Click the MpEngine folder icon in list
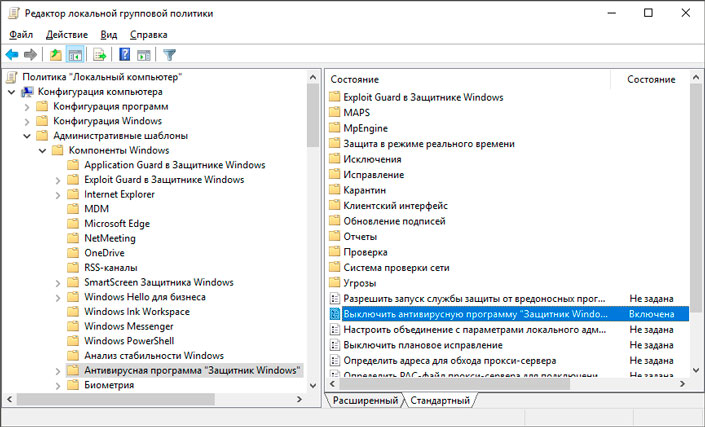 [x=335, y=128]
